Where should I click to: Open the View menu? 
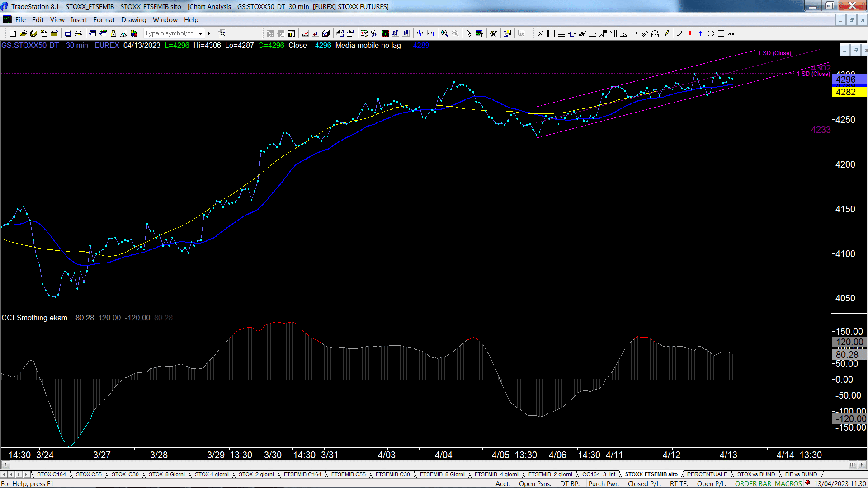57,19
